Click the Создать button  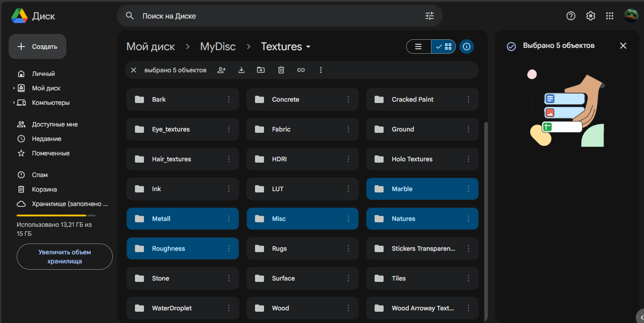pos(37,47)
